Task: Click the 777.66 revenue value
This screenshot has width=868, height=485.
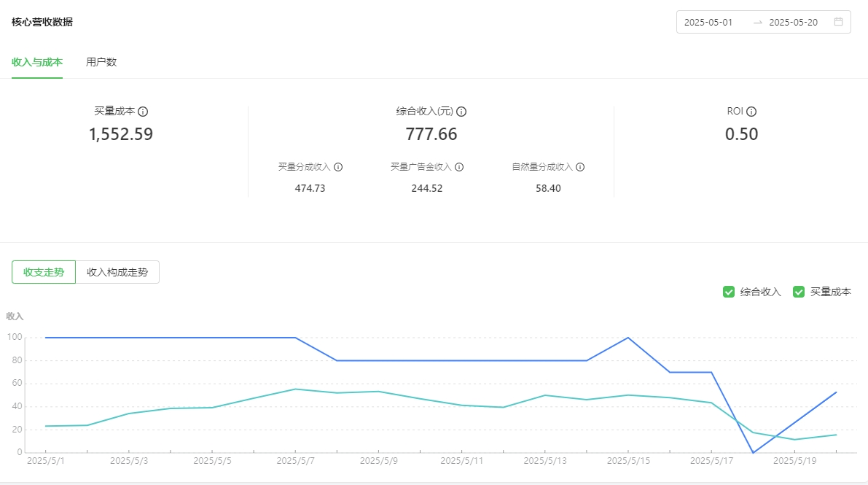Action: point(431,134)
